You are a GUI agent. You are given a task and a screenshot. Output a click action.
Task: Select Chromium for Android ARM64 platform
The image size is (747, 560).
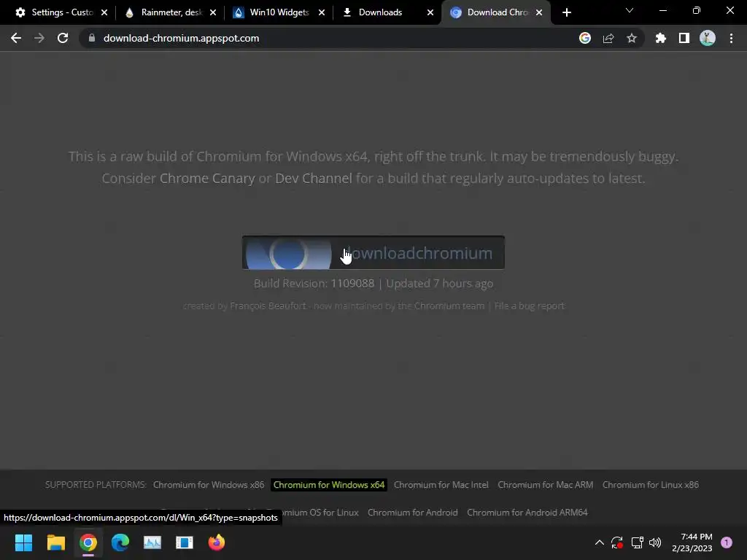click(527, 513)
